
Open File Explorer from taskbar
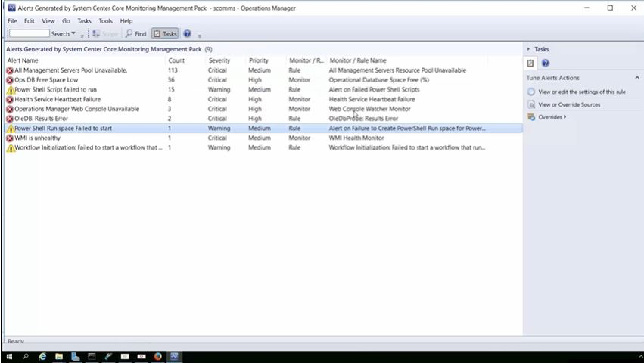59,357
